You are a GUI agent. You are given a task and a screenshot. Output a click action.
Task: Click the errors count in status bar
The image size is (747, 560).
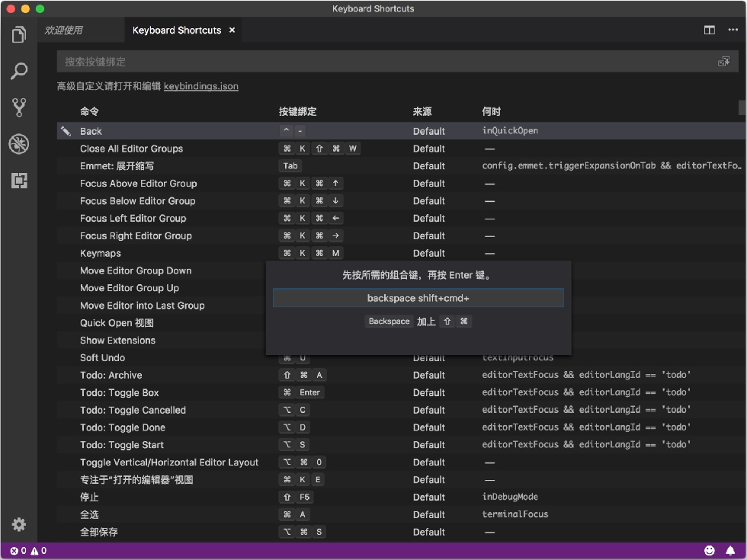click(x=18, y=550)
